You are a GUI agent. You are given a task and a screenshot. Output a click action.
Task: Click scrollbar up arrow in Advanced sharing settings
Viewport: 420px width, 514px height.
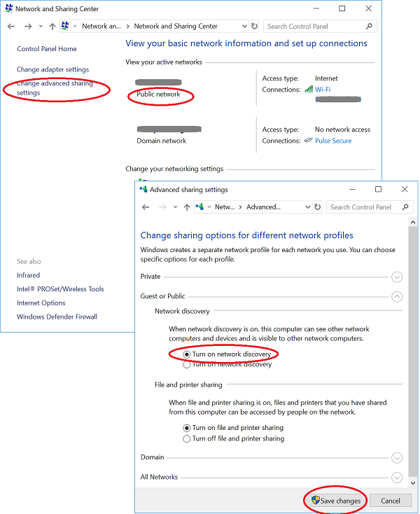coord(413,222)
